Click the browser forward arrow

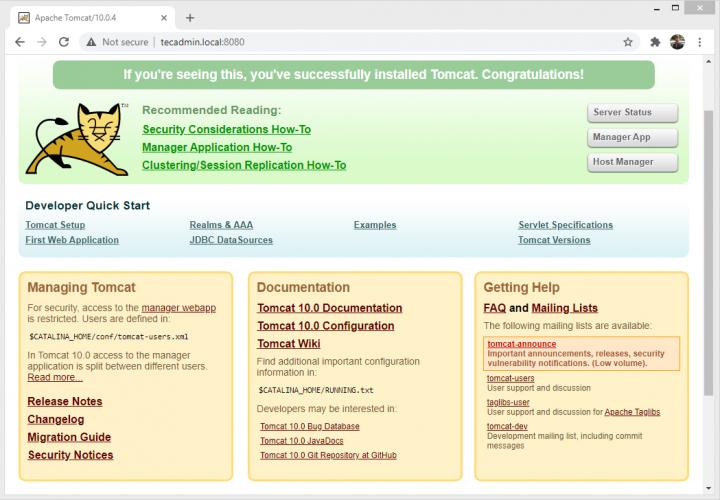41,42
